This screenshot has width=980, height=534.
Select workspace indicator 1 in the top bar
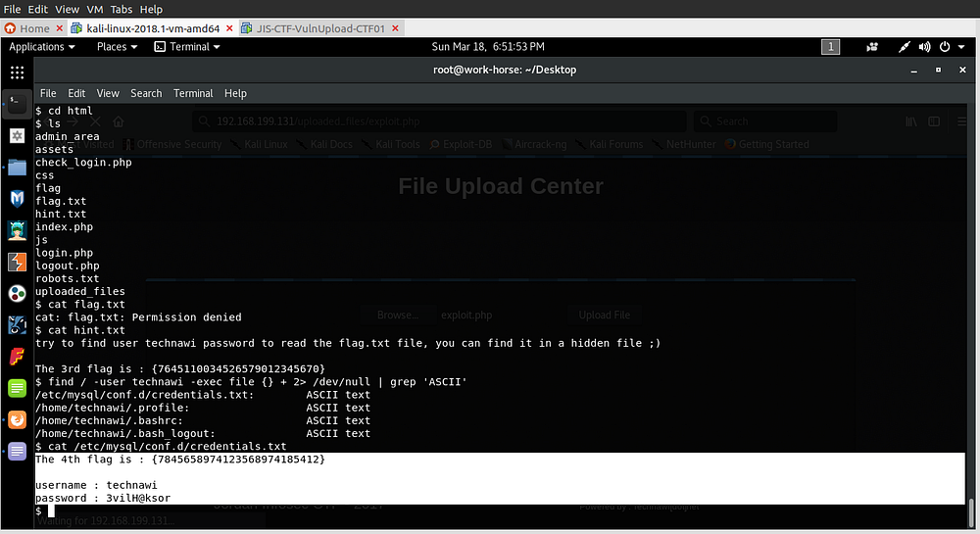pyautogui.click(x=830, y=47)
